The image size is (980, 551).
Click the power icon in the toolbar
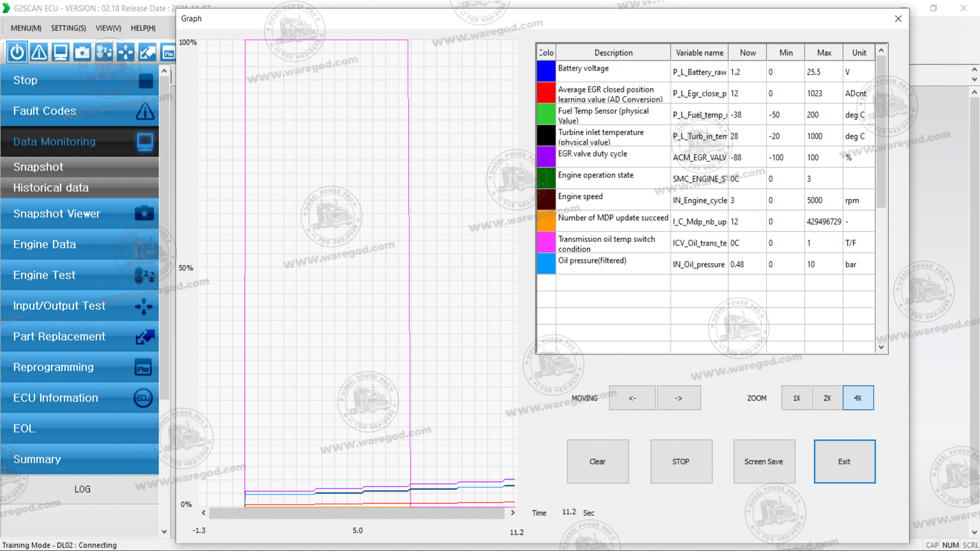[x=17, y=52]
